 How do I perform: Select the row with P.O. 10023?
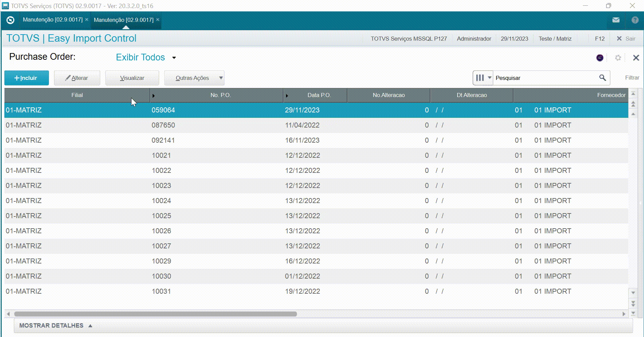(x=316, y=186)
